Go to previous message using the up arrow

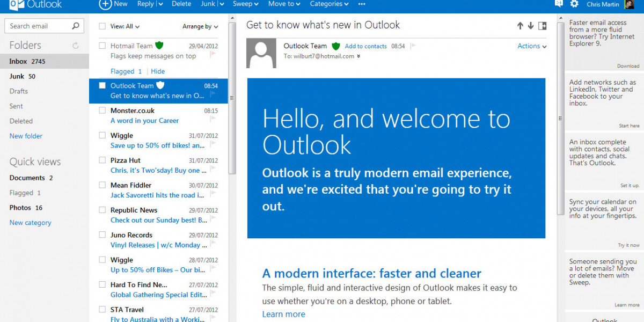[519, 25]
